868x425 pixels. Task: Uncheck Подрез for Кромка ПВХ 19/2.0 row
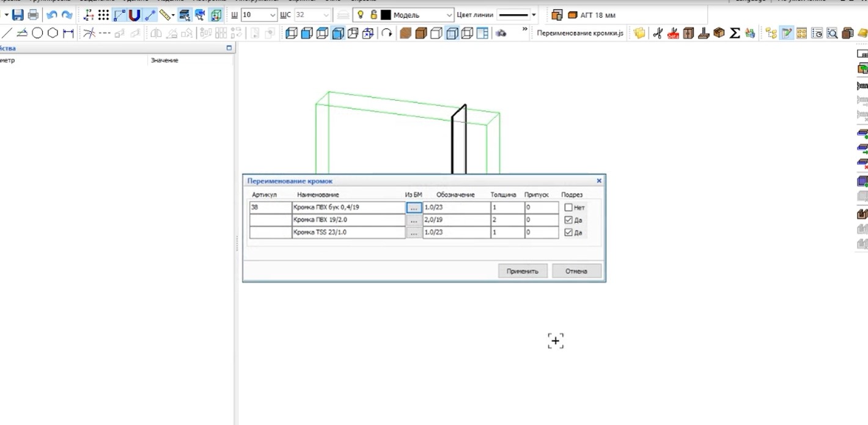pos(568,220)
